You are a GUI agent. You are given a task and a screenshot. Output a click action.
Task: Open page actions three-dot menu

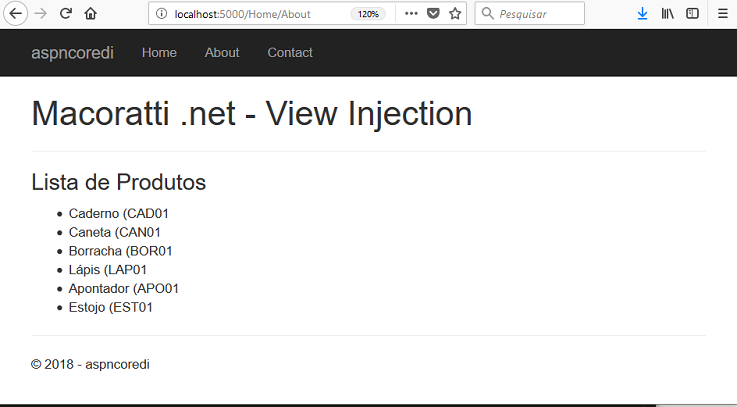pos(411,14)
